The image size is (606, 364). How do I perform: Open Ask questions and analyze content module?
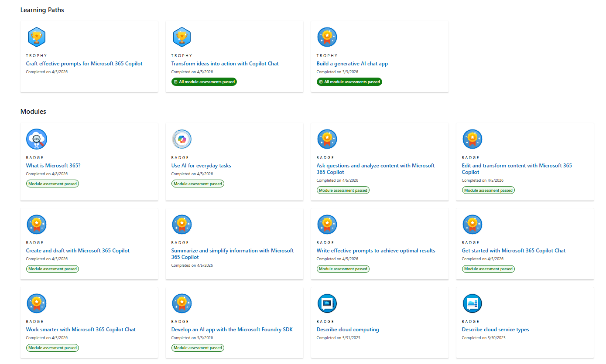click(376, 169)
